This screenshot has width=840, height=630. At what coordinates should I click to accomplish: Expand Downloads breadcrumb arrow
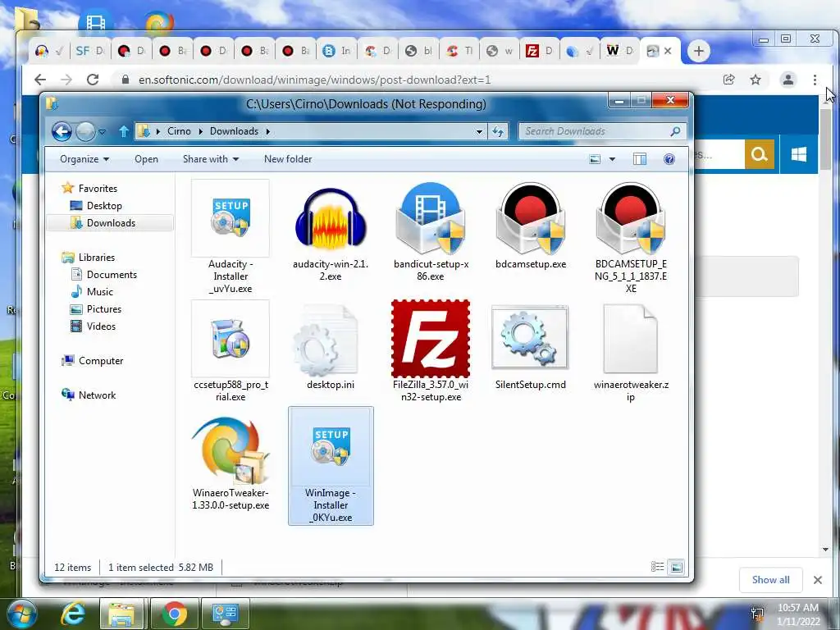point(268,131)
